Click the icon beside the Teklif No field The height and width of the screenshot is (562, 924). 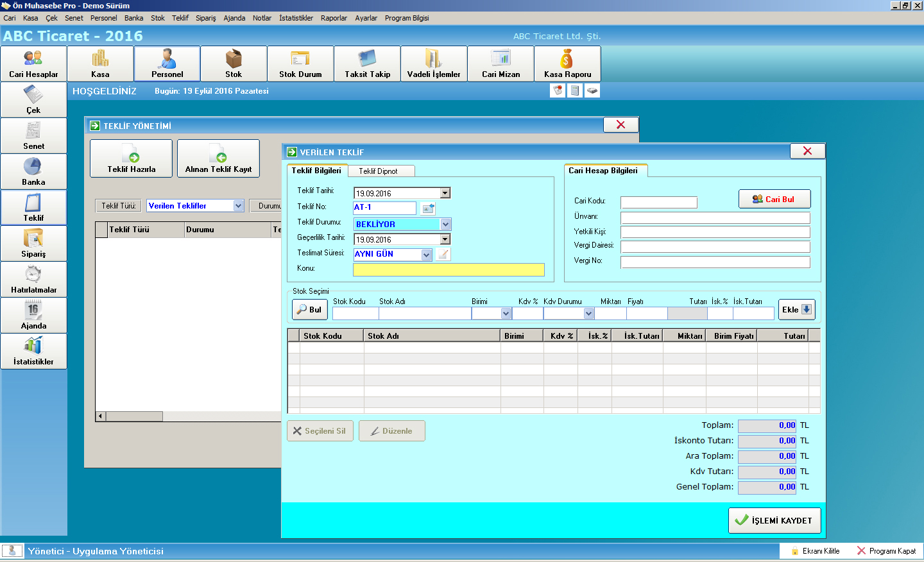(428, 208)
